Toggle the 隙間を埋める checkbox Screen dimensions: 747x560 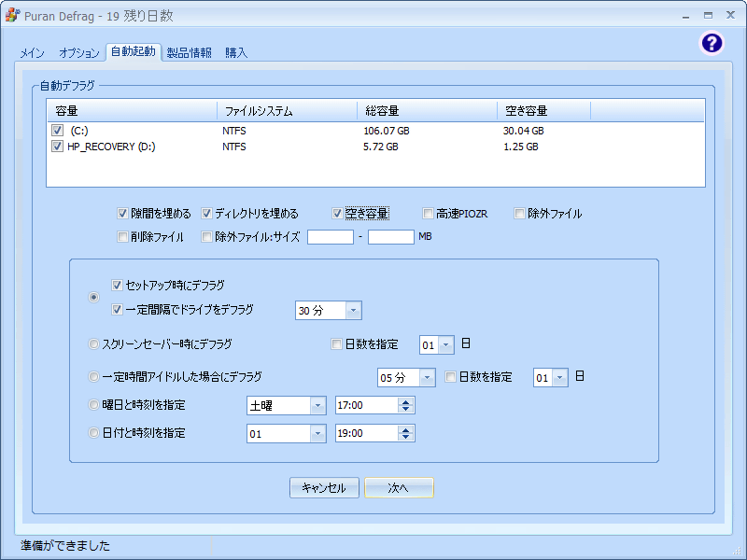point(122,214)
